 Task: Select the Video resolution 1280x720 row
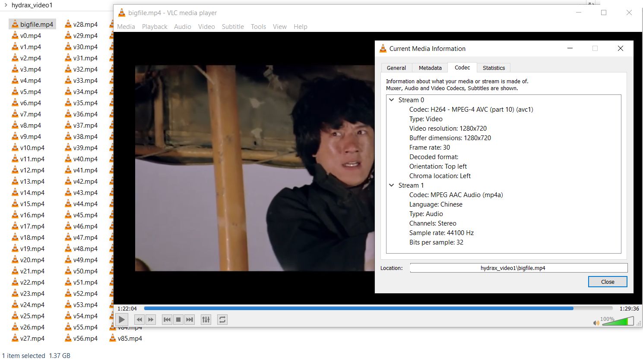tap(448, 129)
